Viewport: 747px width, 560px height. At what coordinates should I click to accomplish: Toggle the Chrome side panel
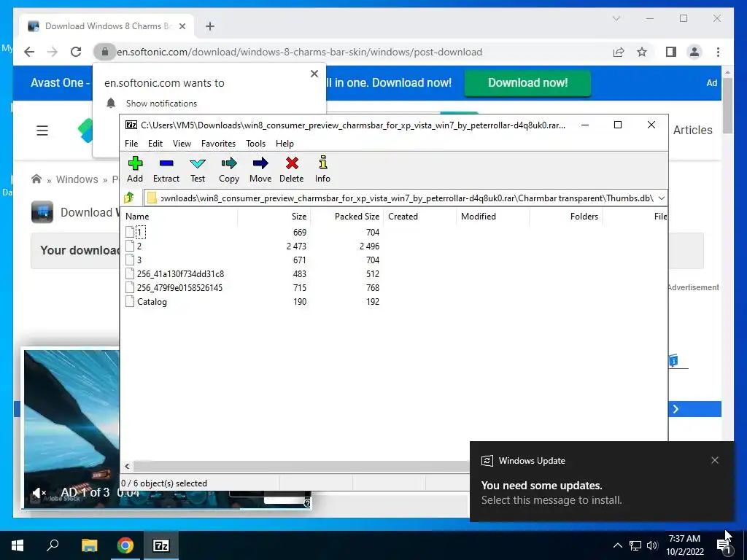671,52
